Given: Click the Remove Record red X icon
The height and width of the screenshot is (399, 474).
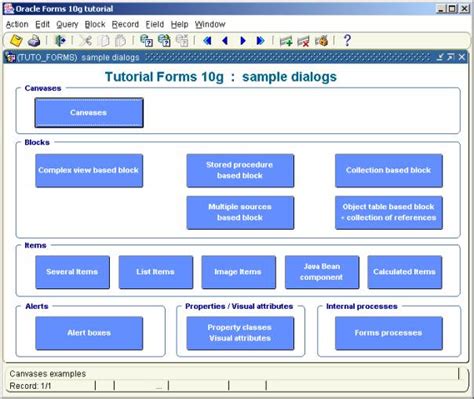Looking at the screenshot, I should click(x=304, y=41).
